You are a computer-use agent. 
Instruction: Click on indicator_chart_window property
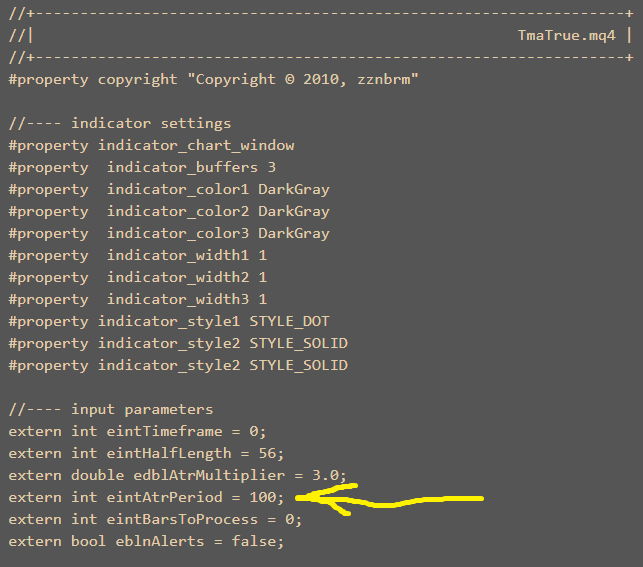196,146
